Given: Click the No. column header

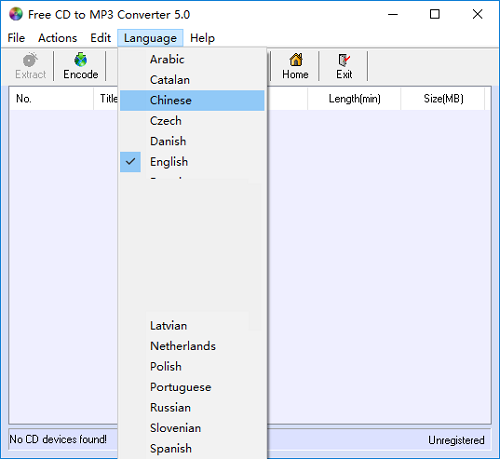Looking at the screenshot, I should tap(51, 99).
